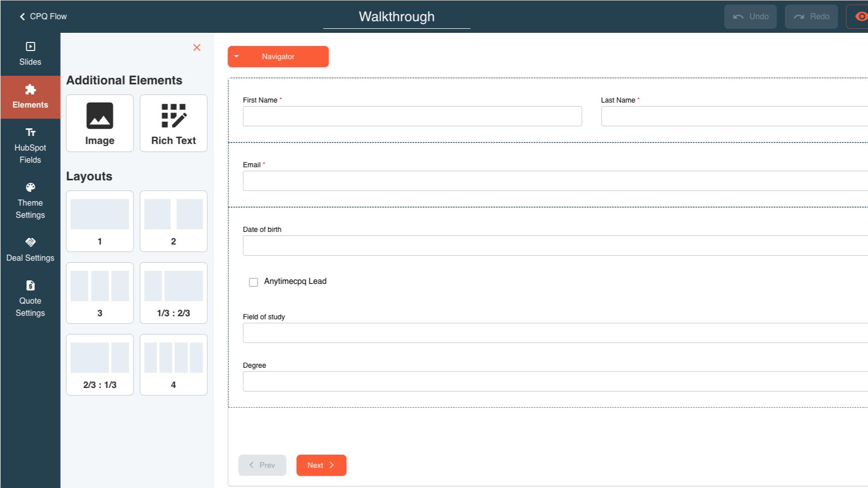
Task: Select the four-column layout
Action: 173,365
